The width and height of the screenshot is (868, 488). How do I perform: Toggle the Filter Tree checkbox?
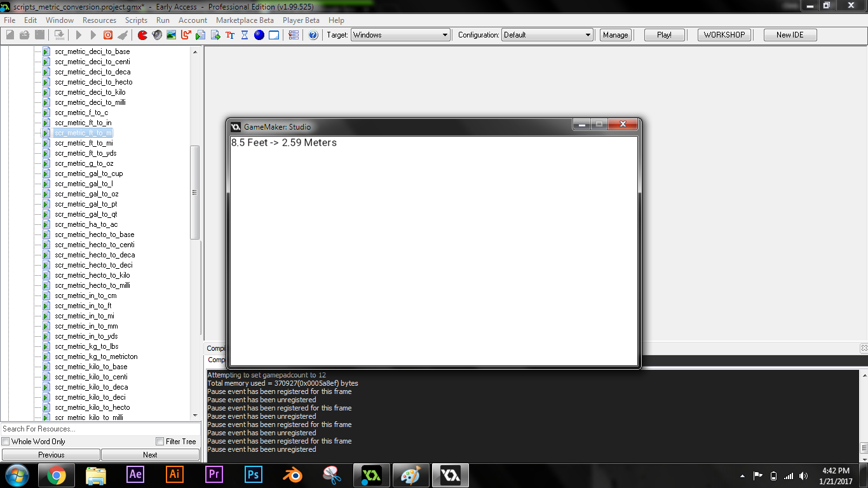[160, 442]
